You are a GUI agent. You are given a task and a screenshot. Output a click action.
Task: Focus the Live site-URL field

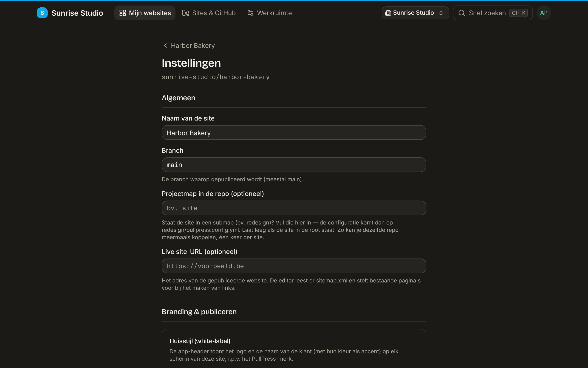[x=294, y=266]
